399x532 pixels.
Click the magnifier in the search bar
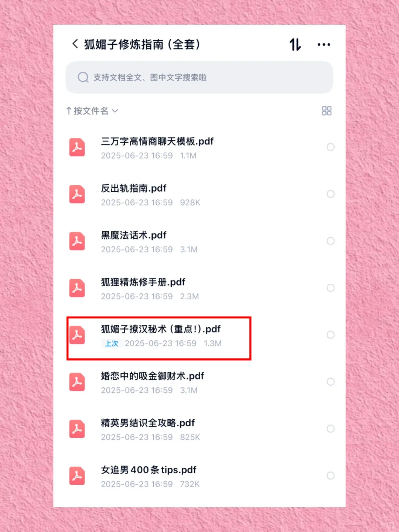[x=83, y=77]
